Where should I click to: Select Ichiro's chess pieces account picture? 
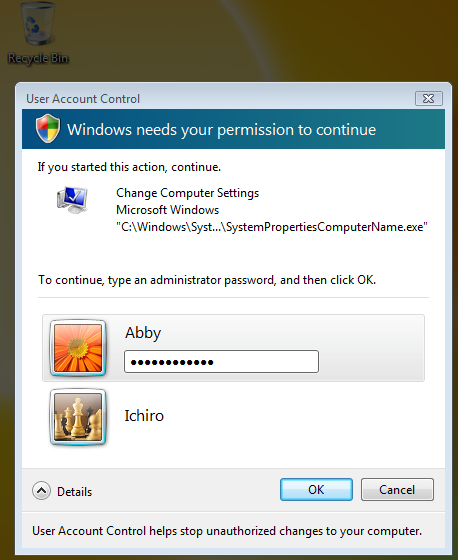point(78,417)
